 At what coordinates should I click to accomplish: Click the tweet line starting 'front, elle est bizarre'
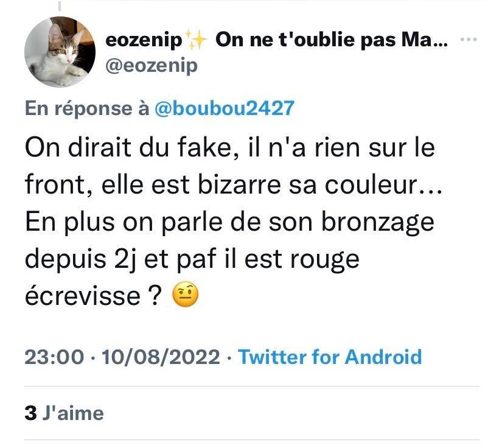[x=234, y=185]
